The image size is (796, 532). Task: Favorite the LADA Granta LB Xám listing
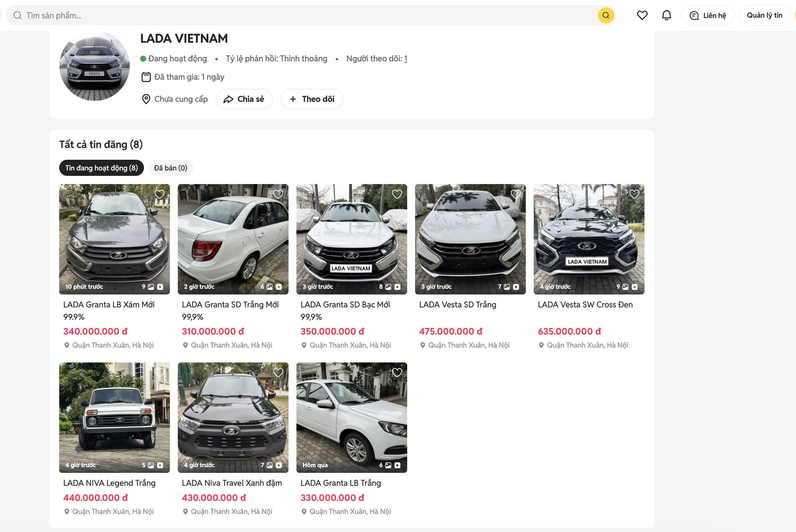click(x=159, y=194)
